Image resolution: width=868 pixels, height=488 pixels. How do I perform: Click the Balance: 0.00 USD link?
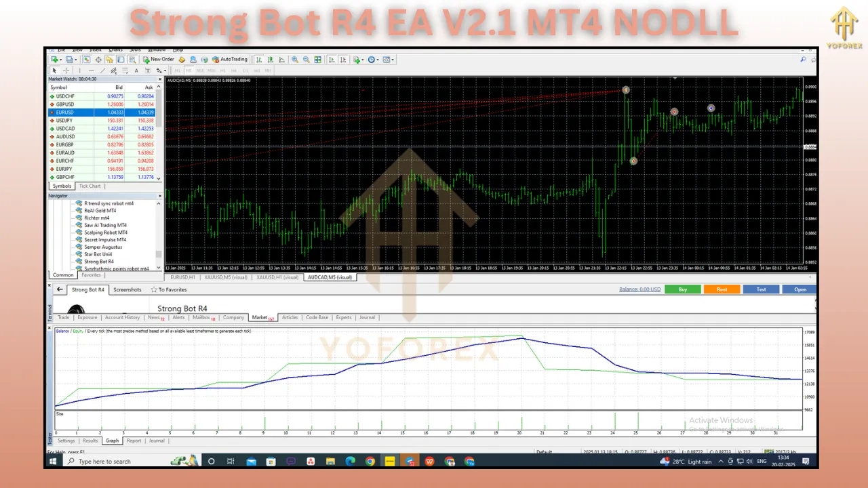pyautogui.click(x=639, y=289)
